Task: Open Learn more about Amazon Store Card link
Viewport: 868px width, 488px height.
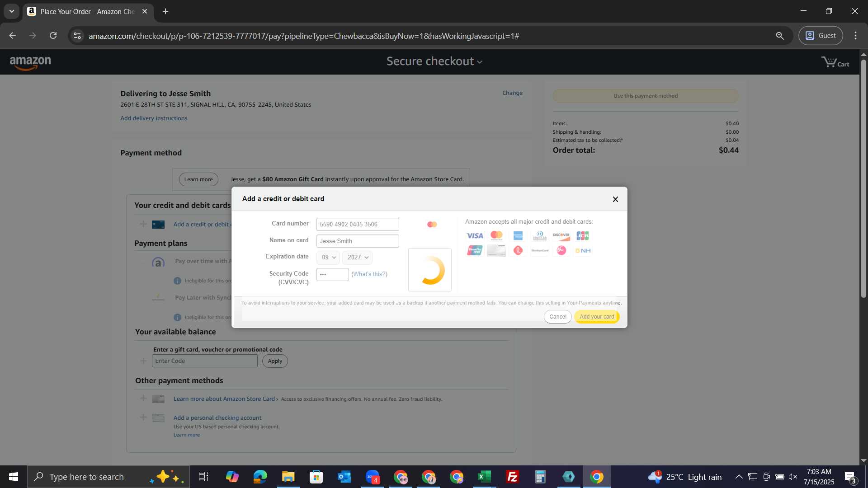Action: pyautogui.click(x=226, y=399)
